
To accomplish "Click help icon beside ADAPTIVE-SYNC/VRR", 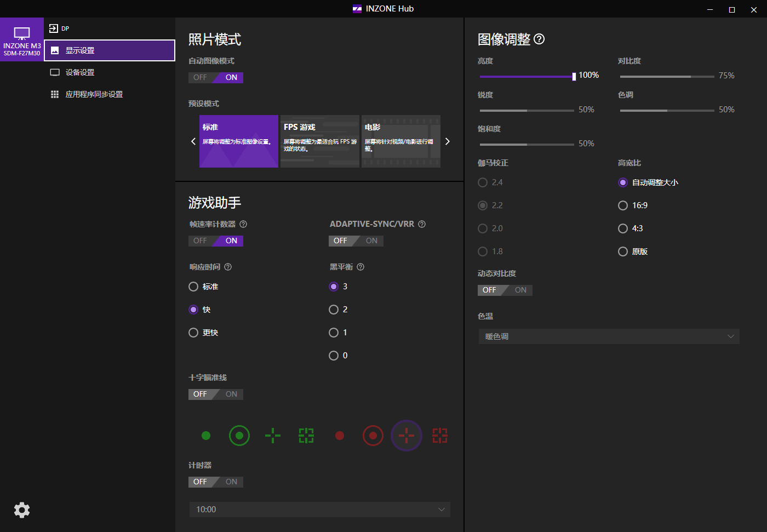I will point(422,224).
